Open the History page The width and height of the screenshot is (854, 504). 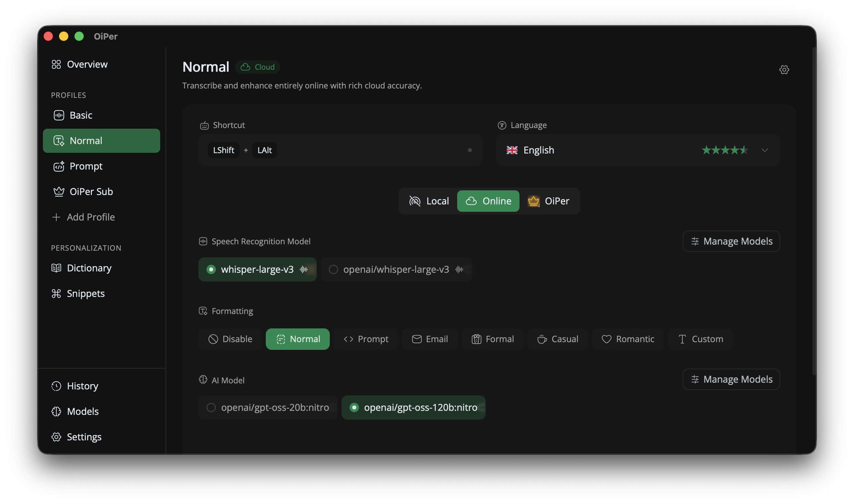click(102, 386)
